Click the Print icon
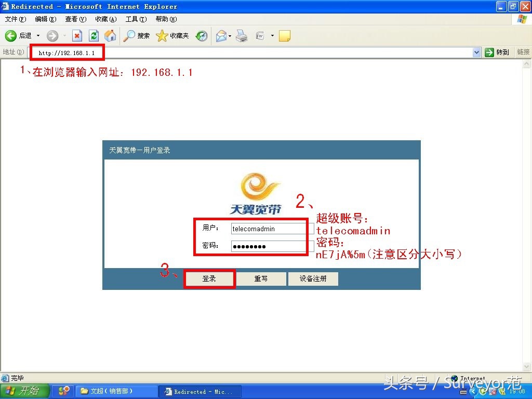This screenshot has width=532, height=399. [x=242, y=36]
